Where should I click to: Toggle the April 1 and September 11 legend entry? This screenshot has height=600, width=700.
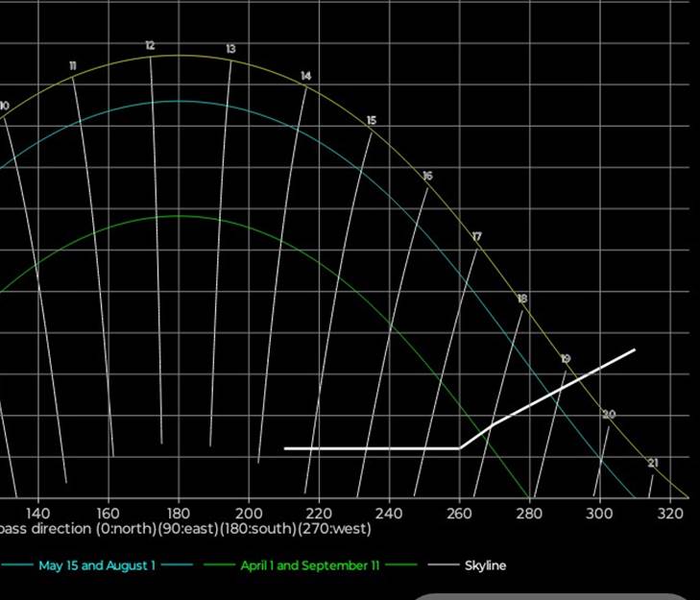(x=303, y=565)
